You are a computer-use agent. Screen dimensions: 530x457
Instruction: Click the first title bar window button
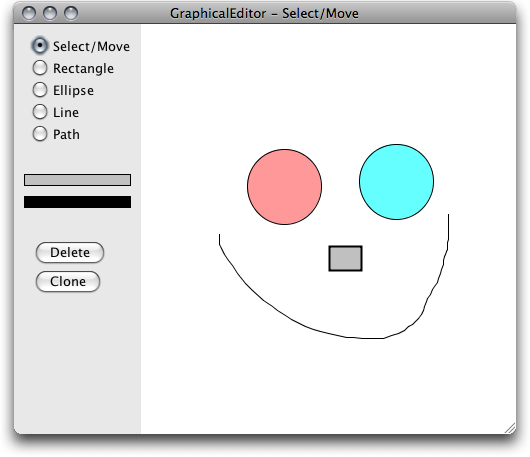[x=29, y=14]
